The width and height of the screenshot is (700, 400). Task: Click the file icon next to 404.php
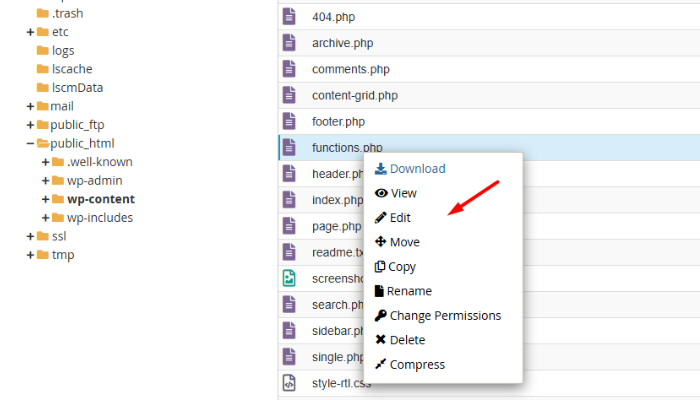(x=289, y=17)
